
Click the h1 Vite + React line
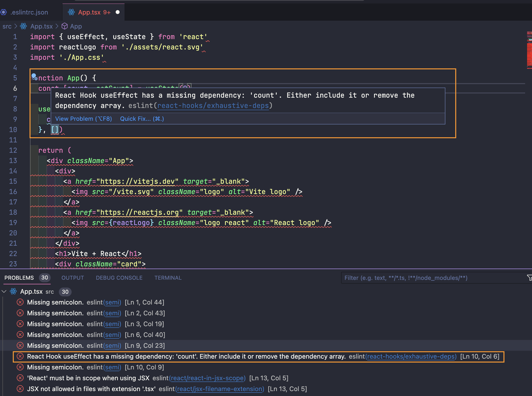tap(98, 254)
